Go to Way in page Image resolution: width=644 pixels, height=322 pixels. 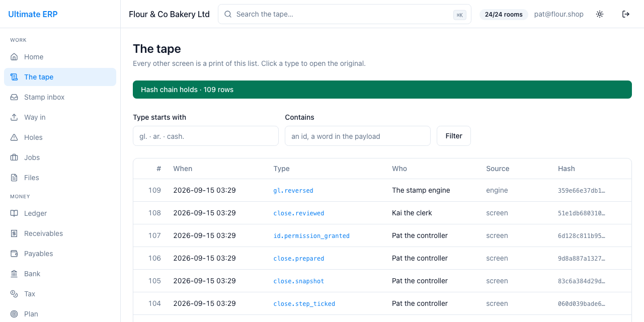tap(60, 117)
